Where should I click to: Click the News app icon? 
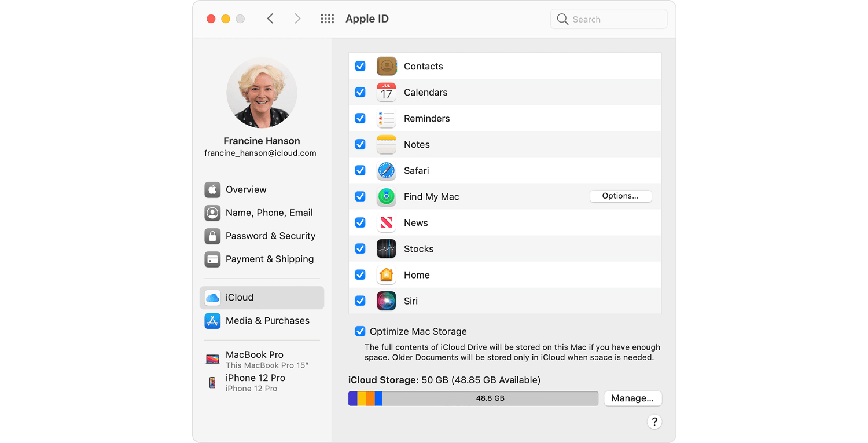(x=387, y=222)
